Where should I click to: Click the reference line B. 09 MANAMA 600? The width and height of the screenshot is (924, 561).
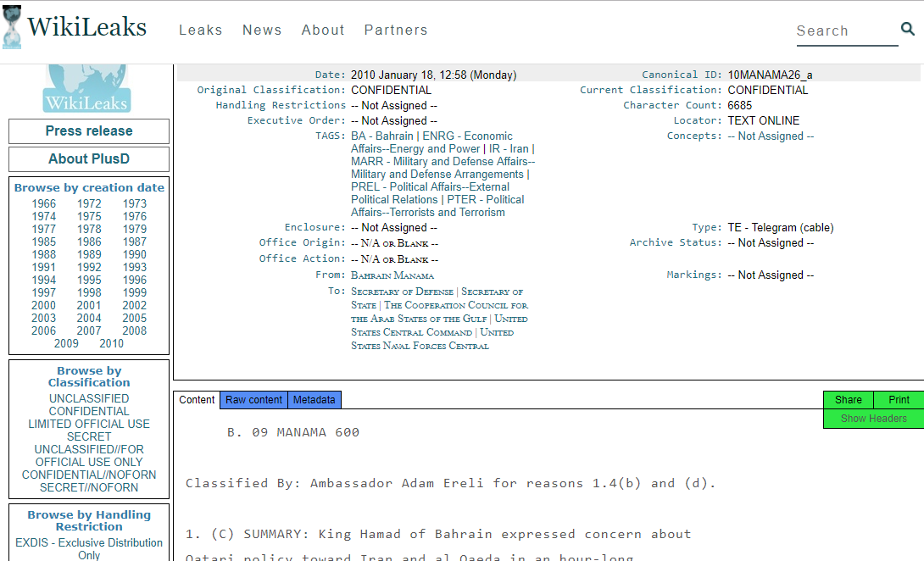point(292,432)
